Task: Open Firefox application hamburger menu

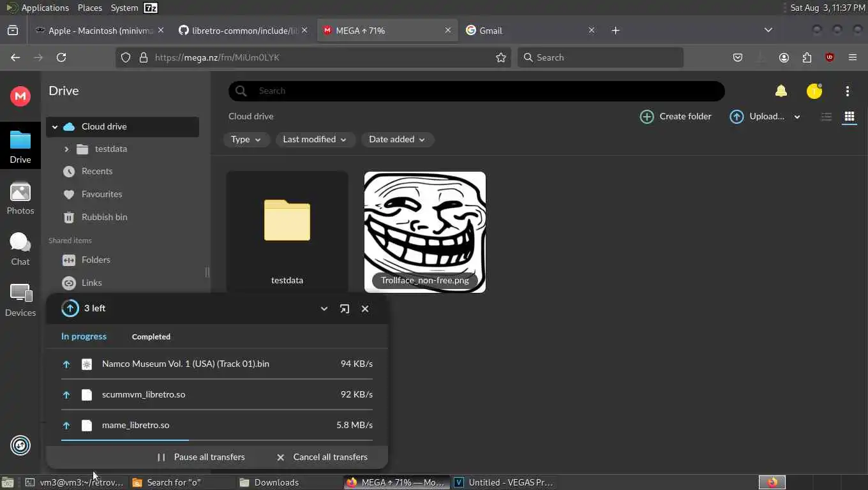Action: [853, 57]
